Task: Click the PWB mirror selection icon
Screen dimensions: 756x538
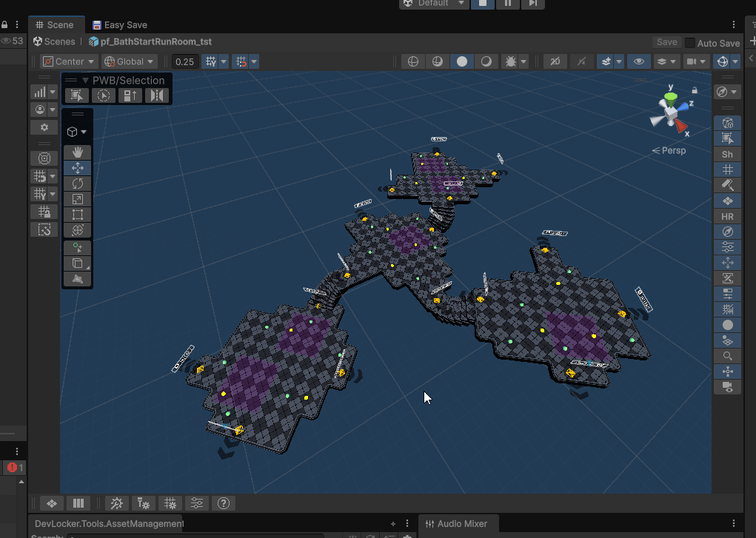Action: [157, 95]
